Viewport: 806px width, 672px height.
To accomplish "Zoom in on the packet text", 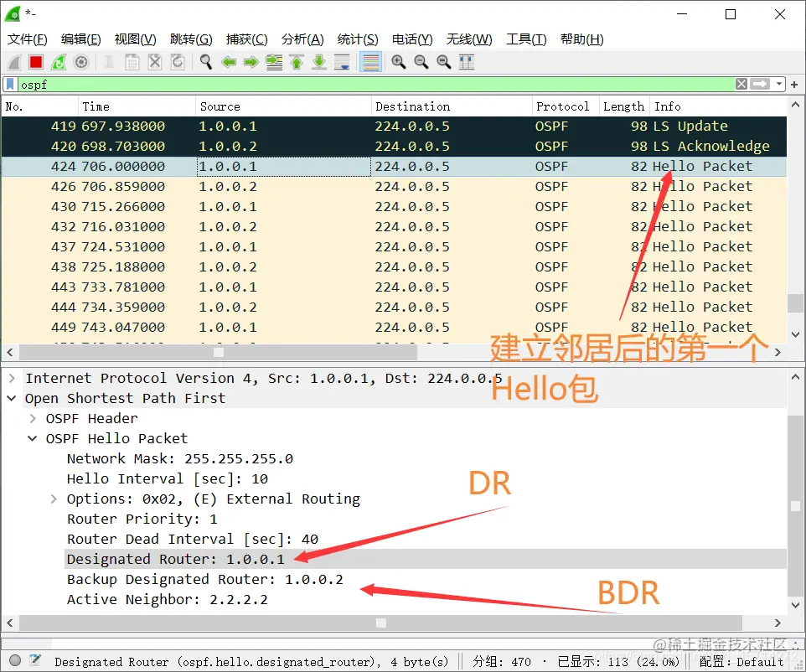I will (x=398, y=62).
